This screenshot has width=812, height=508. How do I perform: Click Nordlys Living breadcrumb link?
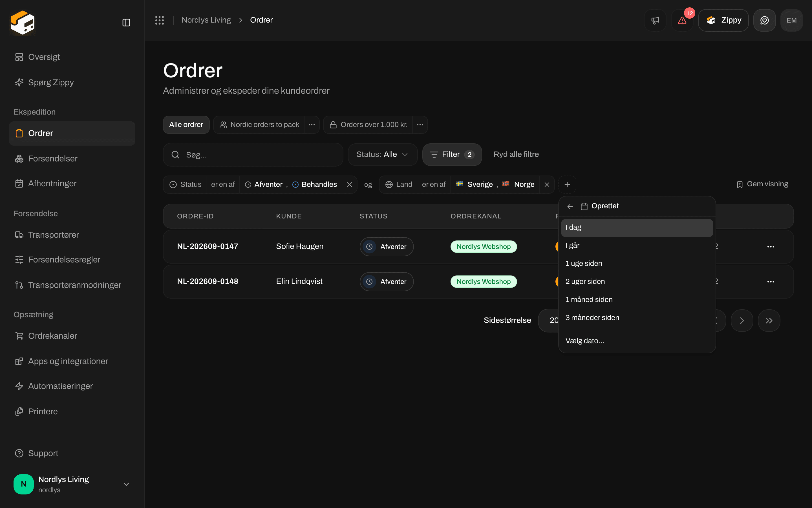pos(206,20)
